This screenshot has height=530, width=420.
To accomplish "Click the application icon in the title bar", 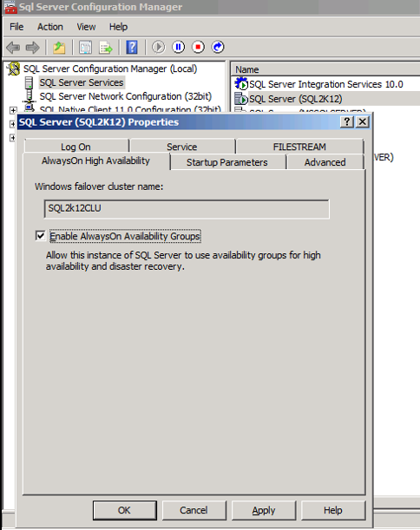I will (10, 7).
